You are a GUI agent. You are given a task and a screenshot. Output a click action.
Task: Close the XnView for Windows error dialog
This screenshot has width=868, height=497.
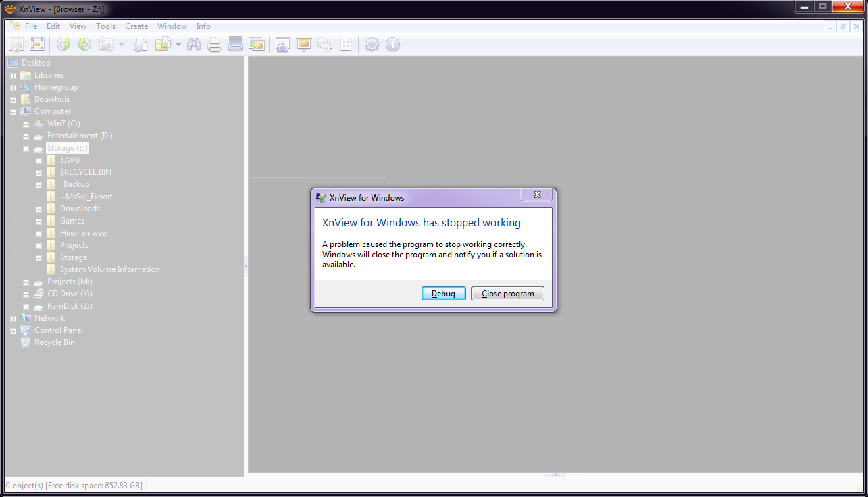pos(537,195)
